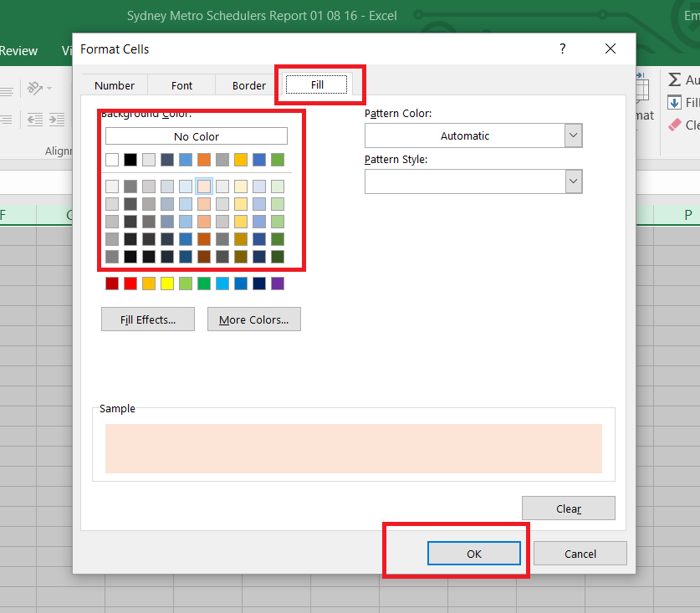Pick the gold theme color swatch

[241, 160]
